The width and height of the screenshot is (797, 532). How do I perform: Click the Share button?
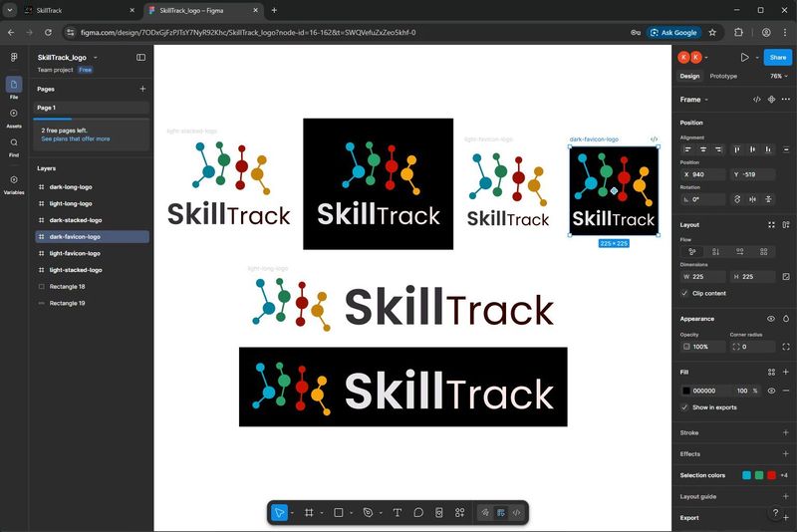[778, 58]
